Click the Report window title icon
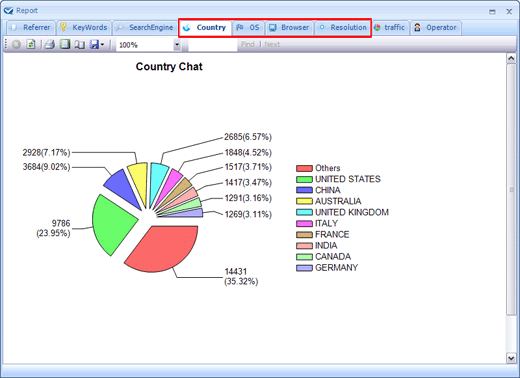The width and height of the screenshot is (520, 378). [8, 10]
